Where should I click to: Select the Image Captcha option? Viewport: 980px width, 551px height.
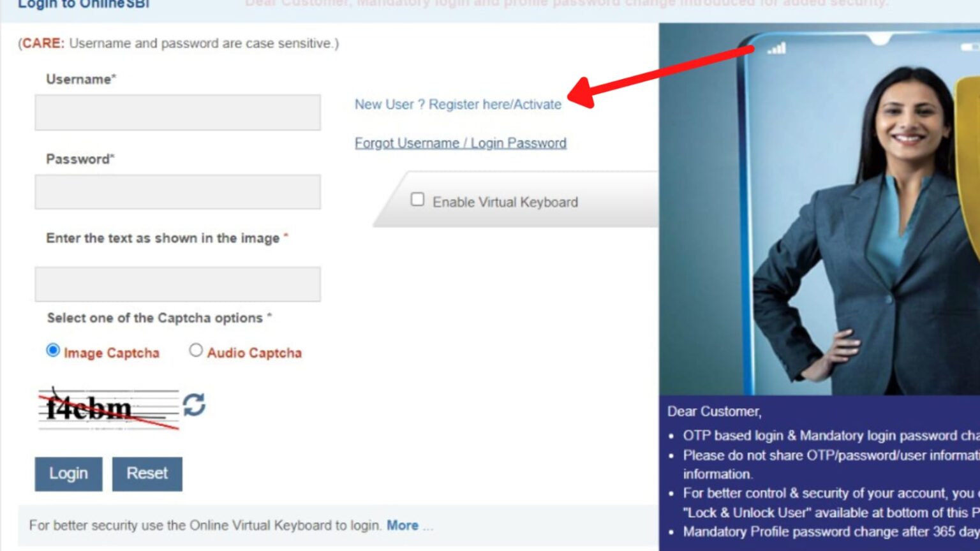pos(53,351)
